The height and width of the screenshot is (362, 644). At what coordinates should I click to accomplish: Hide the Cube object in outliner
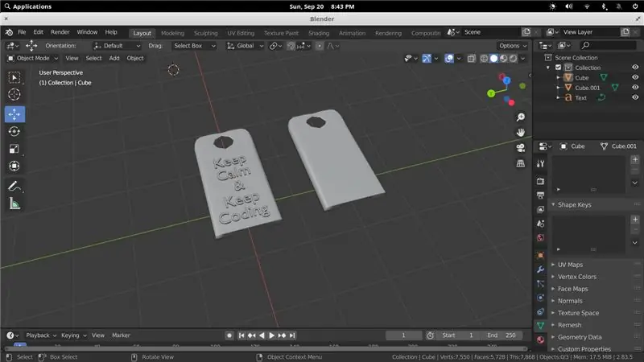(635, 77)
